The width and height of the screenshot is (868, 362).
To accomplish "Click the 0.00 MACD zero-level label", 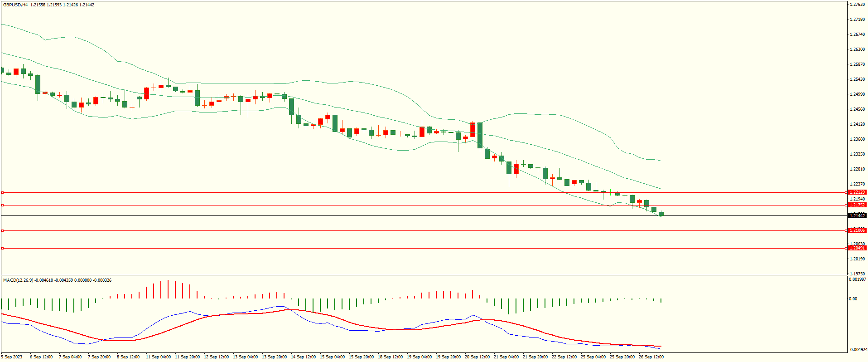I will point(853,299).
